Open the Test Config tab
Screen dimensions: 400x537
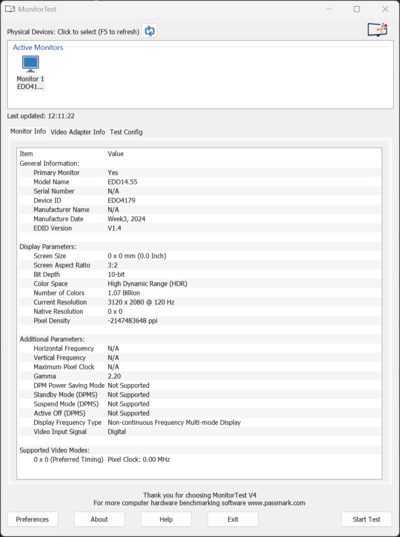126,132
